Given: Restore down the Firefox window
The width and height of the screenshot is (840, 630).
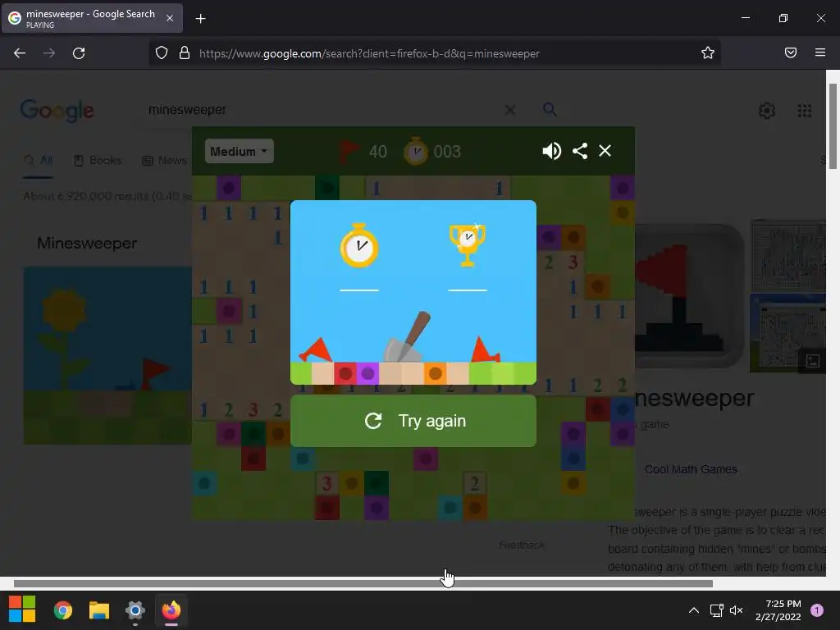Looking at the screenshot, I should 783,18.
